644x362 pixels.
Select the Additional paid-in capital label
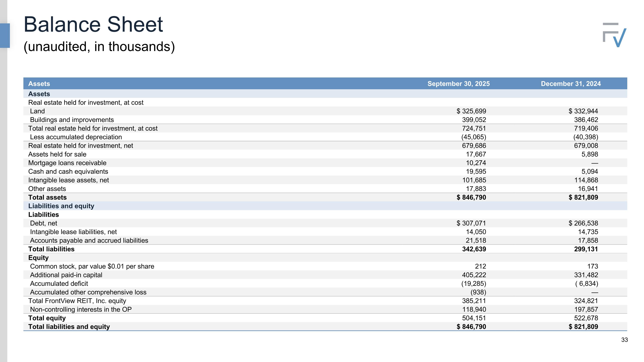click(x=66, y=275)
